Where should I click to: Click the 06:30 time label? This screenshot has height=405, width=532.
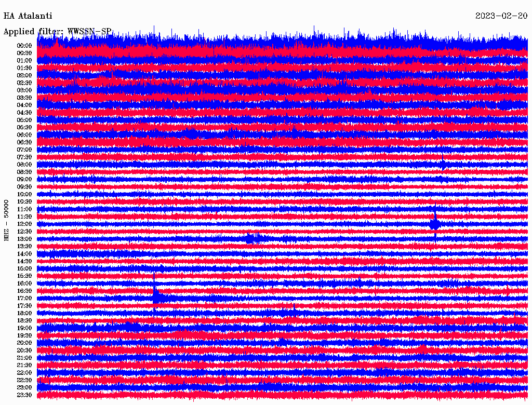pyautogui.click(x=24, y=142)
